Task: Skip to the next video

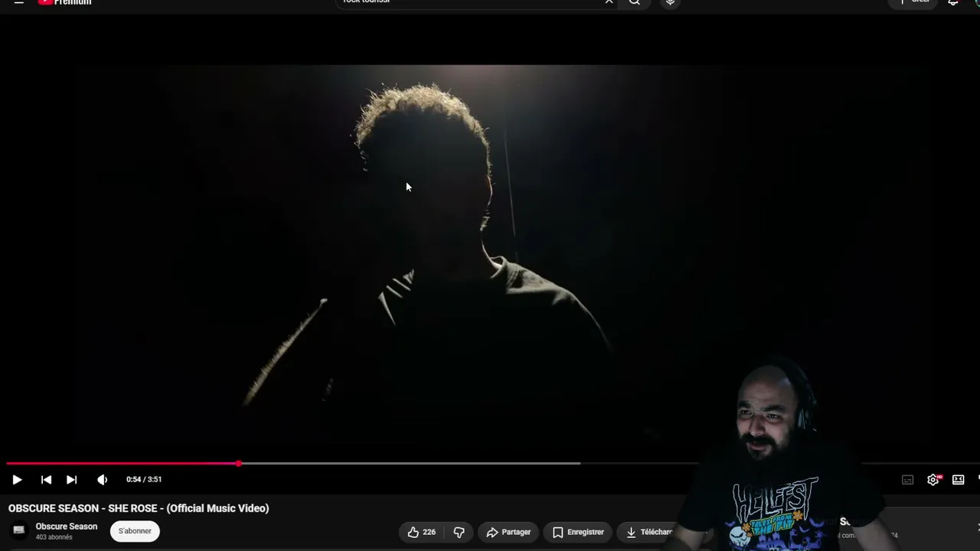Action: point(71,480)
